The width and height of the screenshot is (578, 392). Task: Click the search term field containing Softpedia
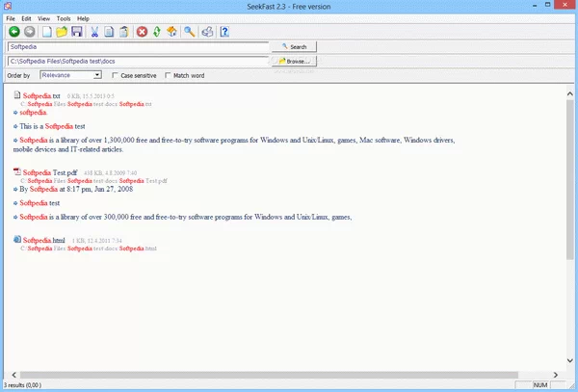(x=138, y=47)
